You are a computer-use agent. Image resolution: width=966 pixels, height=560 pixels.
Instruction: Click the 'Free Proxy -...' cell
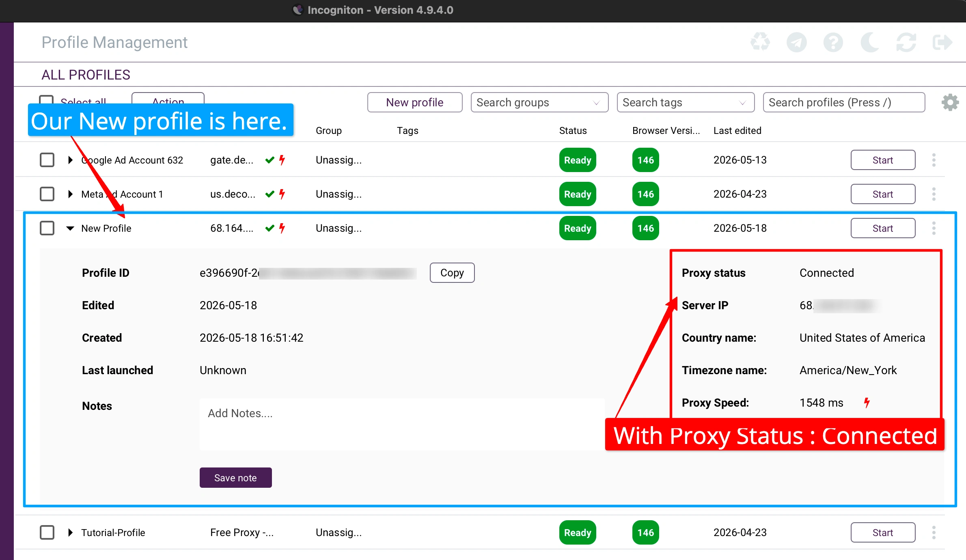tap(242, 532)
